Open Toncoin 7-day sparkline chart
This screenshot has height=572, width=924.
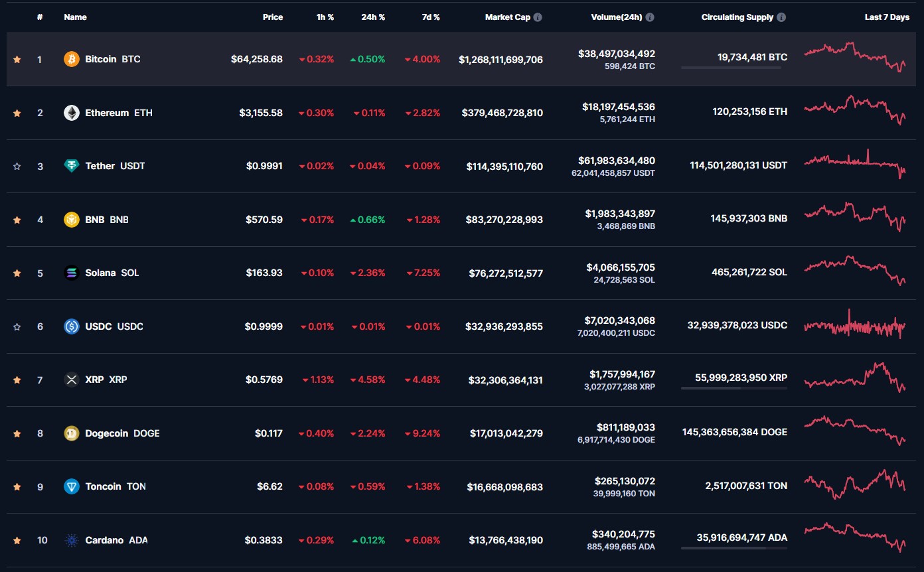(855, 484)
